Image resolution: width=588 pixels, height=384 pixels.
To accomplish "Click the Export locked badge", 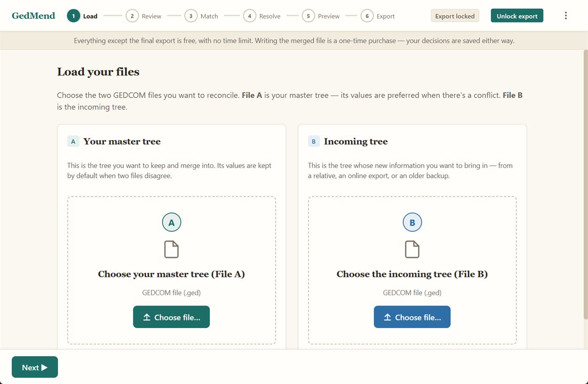I will pyautogui.click(x=455, y=16).
